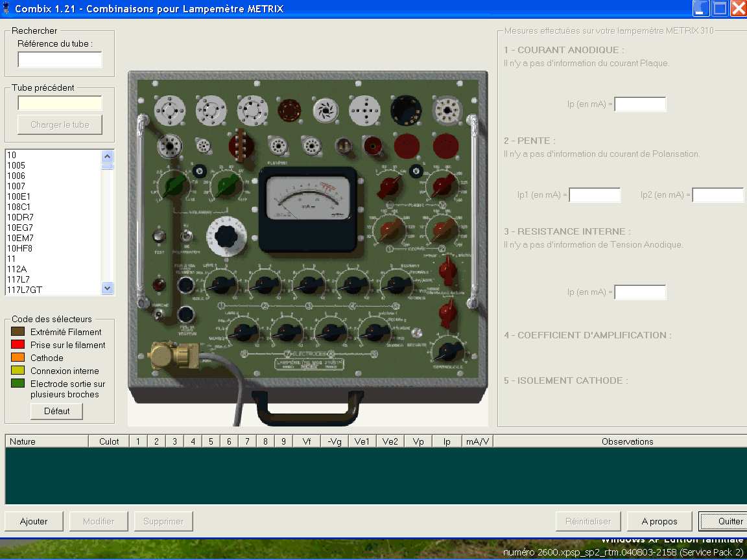The width and height of the screenshot is (747, 560).
Task: Select tube 10HF8 in the list
Action: (53, 248)
